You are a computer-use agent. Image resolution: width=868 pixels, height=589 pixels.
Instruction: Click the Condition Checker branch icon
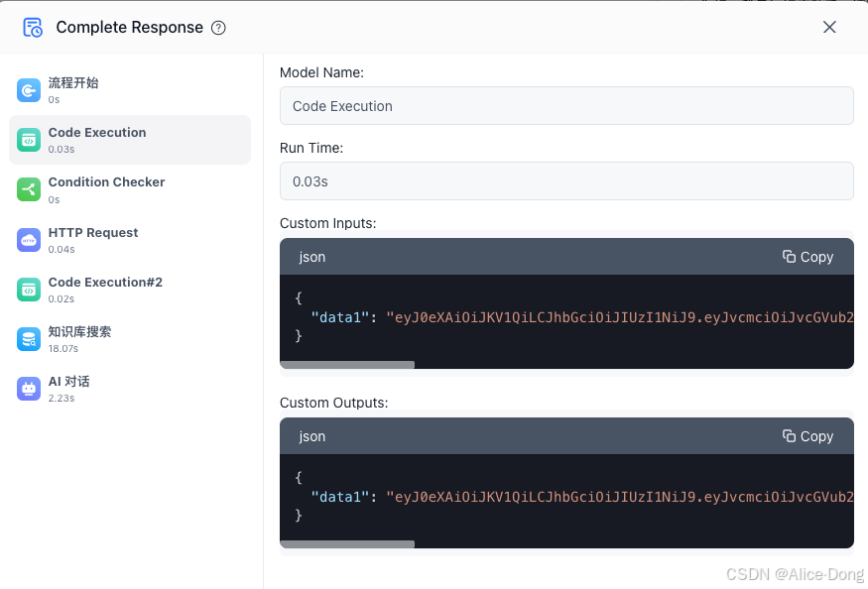click(29, 189)
